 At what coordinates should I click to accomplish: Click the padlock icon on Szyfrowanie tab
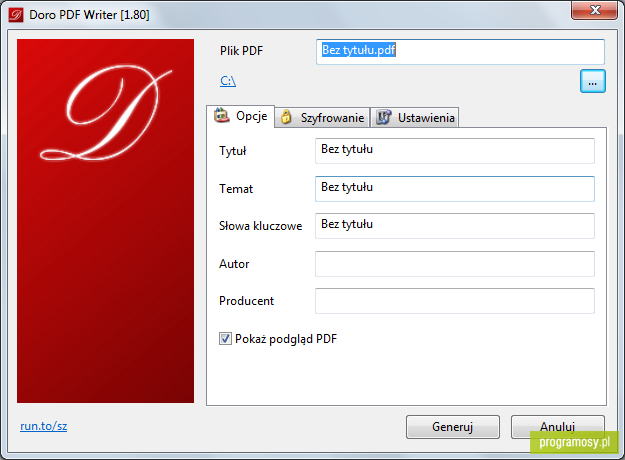(x=286, y=117)
